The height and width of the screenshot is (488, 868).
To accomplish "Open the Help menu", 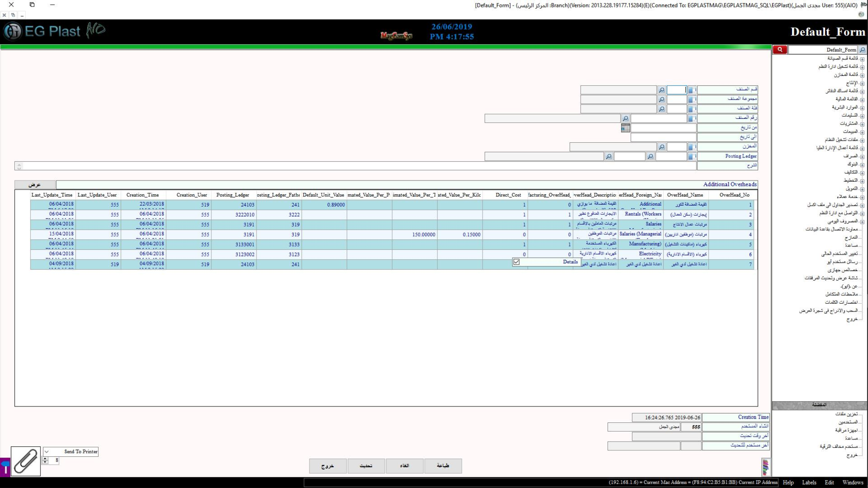I will [788, 482].
